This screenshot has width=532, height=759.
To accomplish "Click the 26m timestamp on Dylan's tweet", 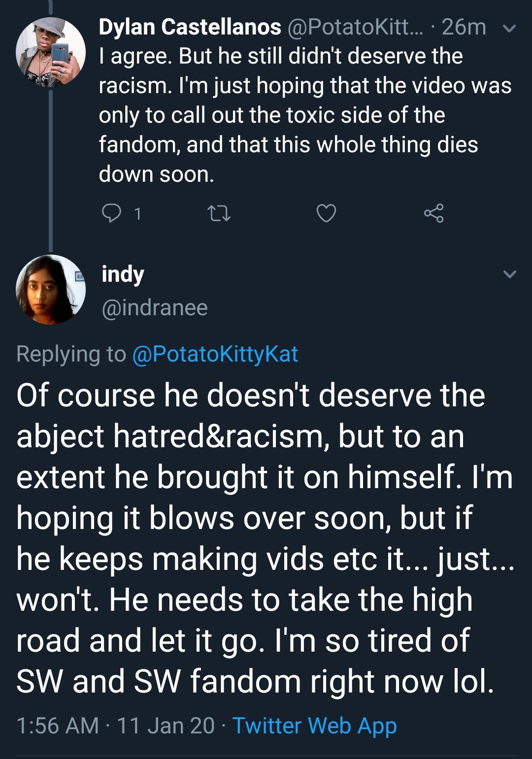I will (x=464, y=27).
